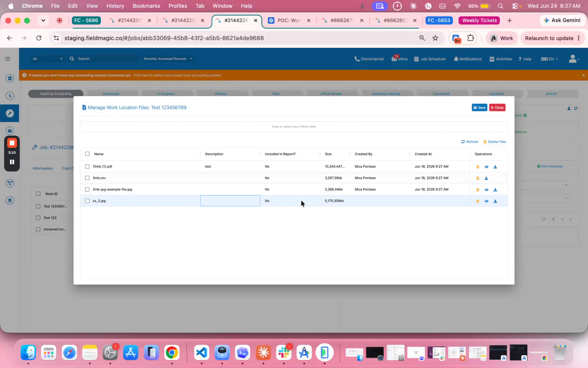
Task: Download the 10mb (1).pdf file
Action: coord(495,167)
